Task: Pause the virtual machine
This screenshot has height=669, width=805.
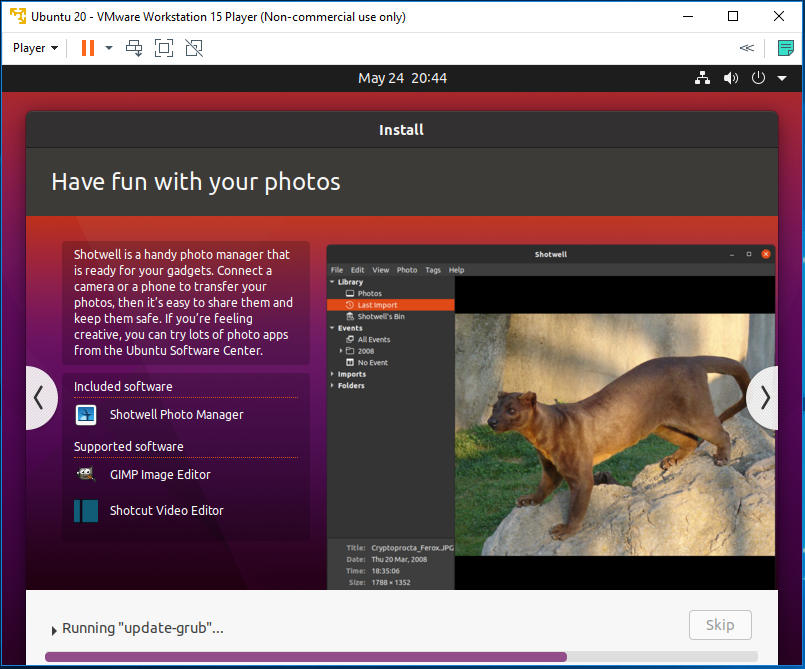Action: [88, 48]
